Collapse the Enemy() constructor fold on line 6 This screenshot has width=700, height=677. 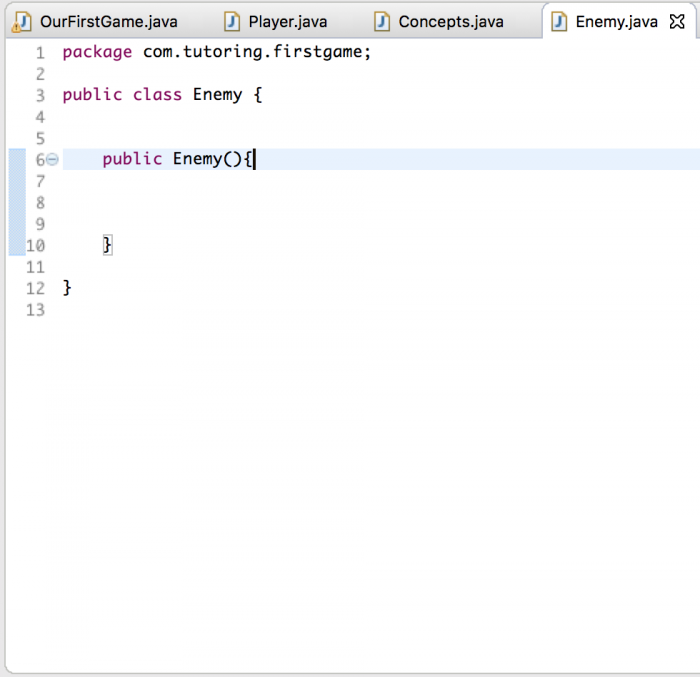point(53,159)
